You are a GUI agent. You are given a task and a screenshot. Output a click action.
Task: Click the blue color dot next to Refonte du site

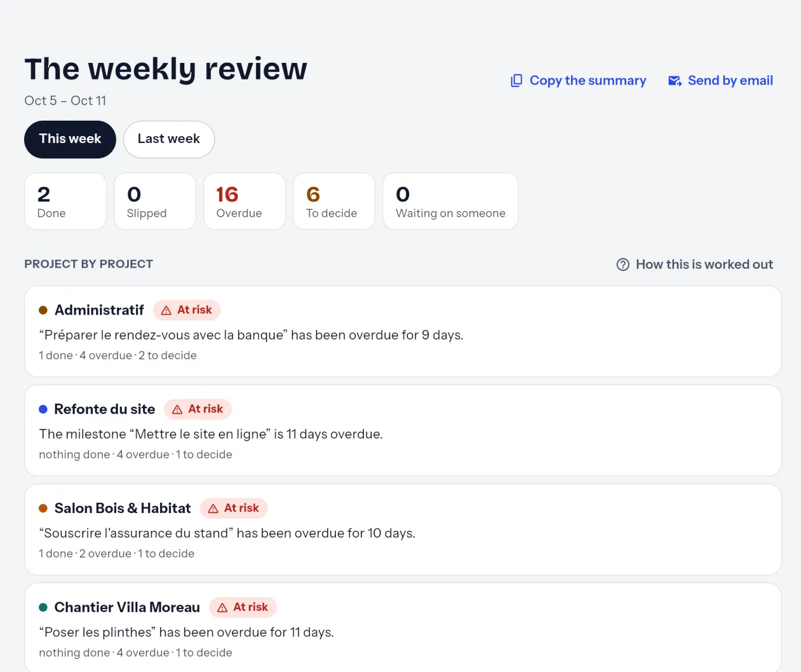pyautogui.click(x=43, y=409)
